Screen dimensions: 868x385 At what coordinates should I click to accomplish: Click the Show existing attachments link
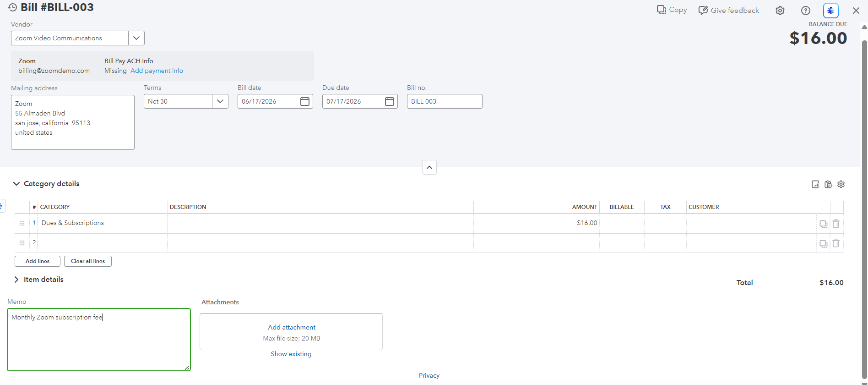[291, 354]
